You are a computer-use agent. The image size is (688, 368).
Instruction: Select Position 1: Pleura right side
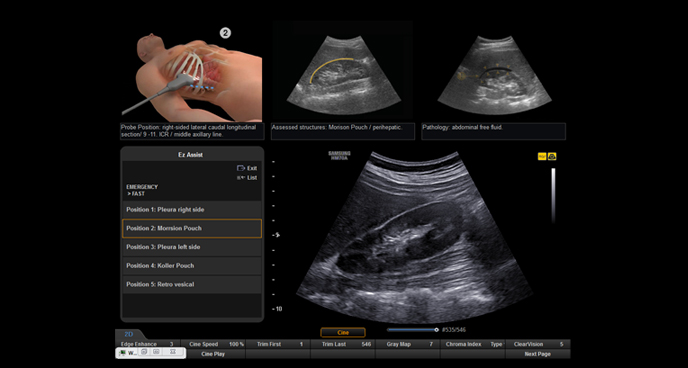[x=192, y=210]
